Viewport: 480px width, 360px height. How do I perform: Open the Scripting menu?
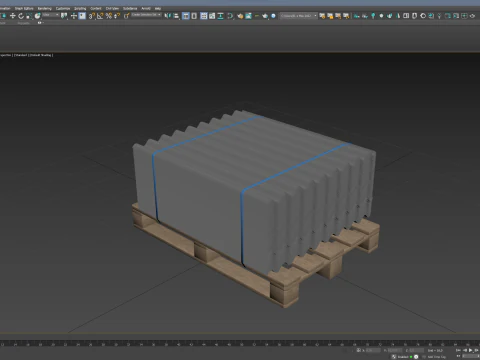pyautogui.click(x=80, y=8)
